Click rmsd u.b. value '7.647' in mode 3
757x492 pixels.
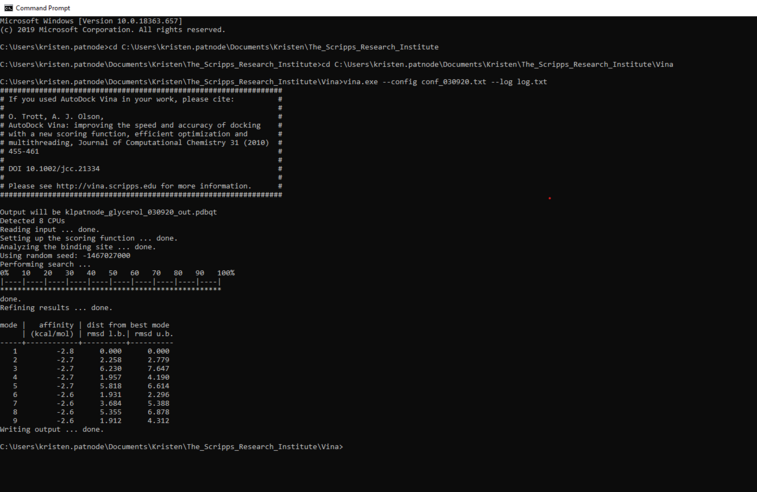(158, 369)
